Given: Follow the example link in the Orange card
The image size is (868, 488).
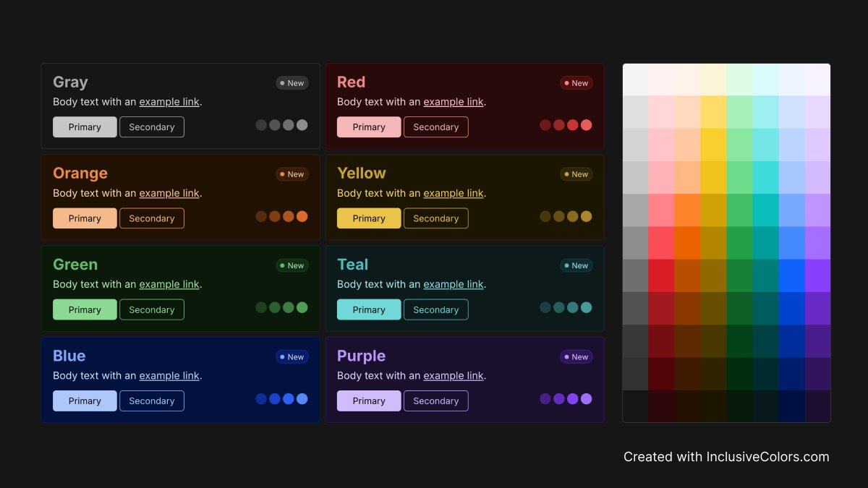Looking at the screenshot, I should 169,193.
